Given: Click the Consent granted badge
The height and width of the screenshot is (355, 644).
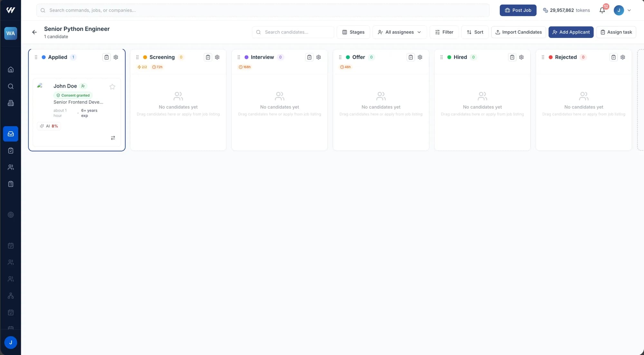Looking at the screenshot, I should click(73, 95).
